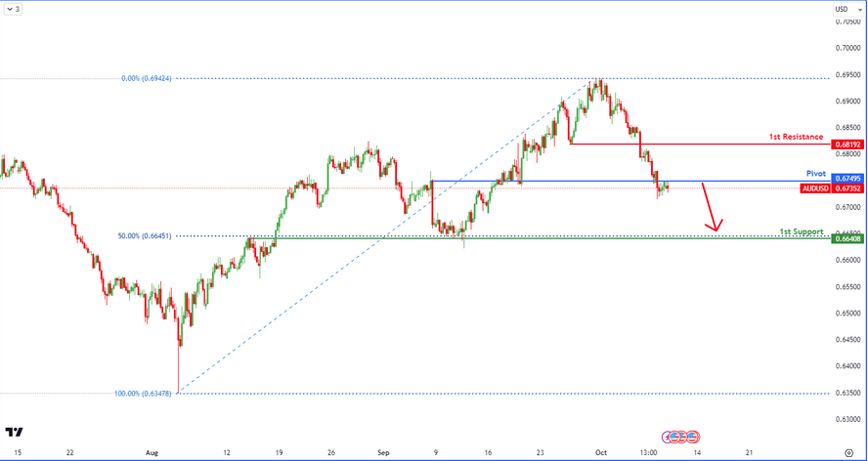Click the 0.63500 price axis tick
The width and height of the screenshot is (868, 461).
pyautogui.click(x=847, y=393)
